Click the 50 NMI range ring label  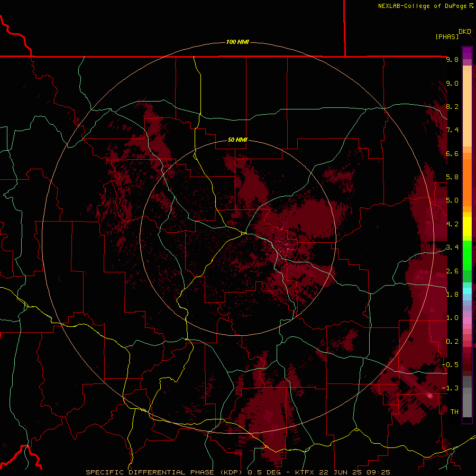tap(237, 140)
